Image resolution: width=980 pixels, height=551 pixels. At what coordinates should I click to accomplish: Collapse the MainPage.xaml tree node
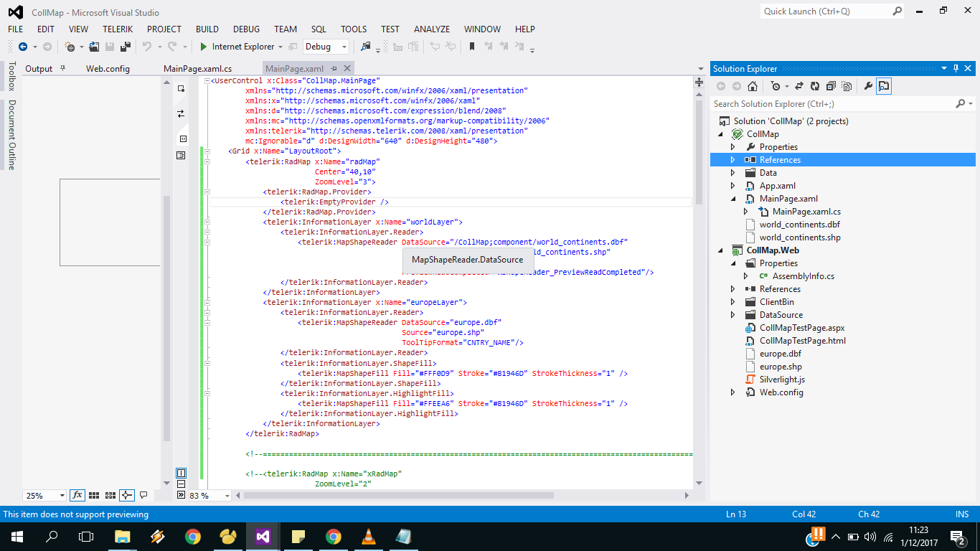(732, 199)
